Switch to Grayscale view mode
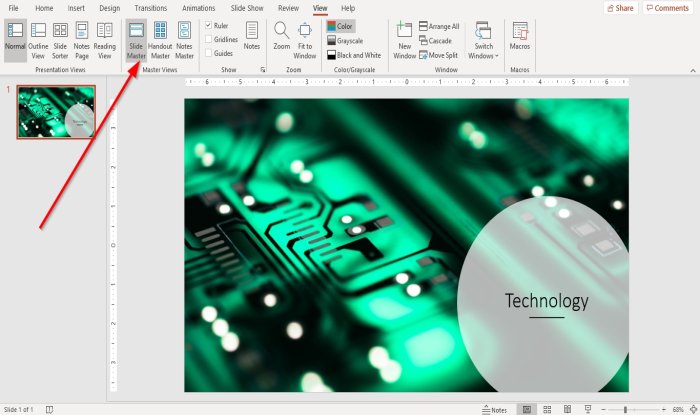 pyautogui.click(x=345, y=41)
